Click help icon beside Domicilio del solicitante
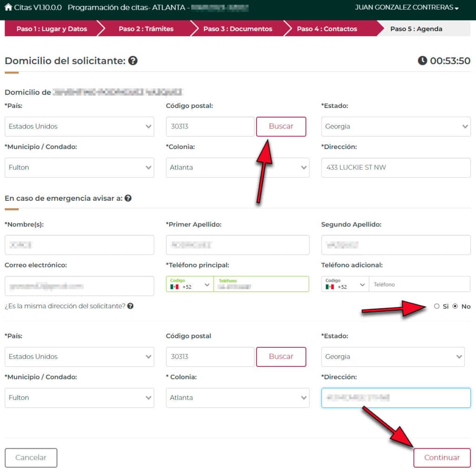Image resolution: width=476 pixels, height=472 pixels. pos(133,60)
